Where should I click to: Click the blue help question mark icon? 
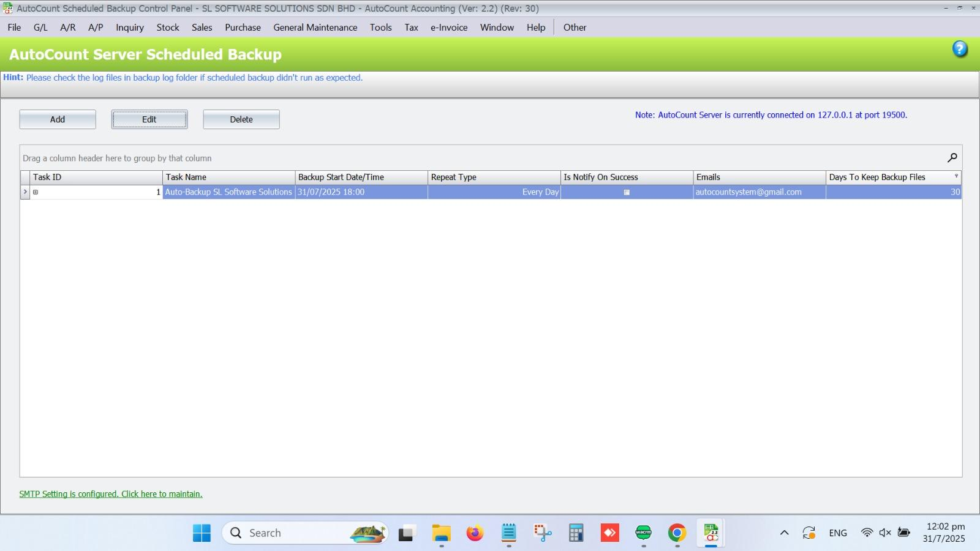(x=960, y=49)
